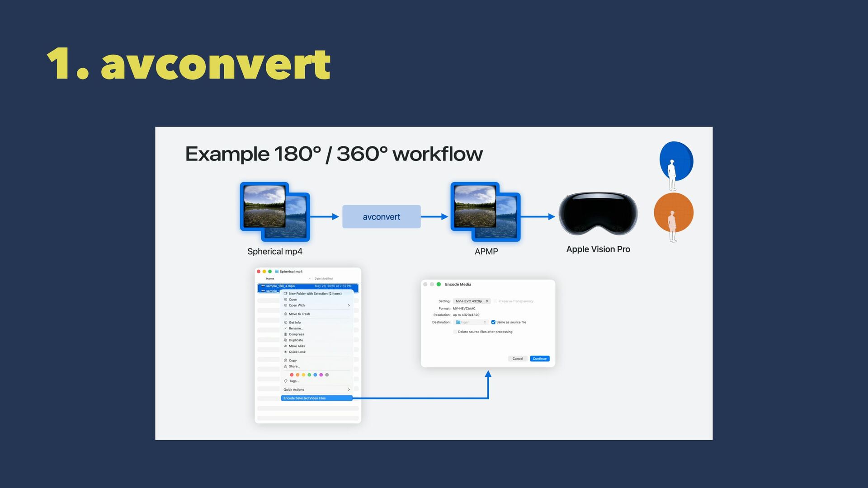
Task: Pick the gray tag color dot
Action: coord(327,375)
